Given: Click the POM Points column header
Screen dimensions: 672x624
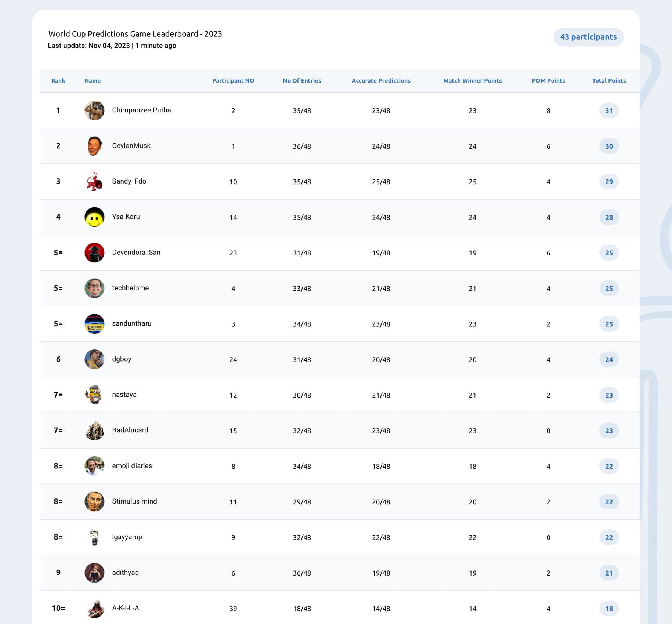Looking at the screenshot, I should pyautogui.click(x=548, y=81).
